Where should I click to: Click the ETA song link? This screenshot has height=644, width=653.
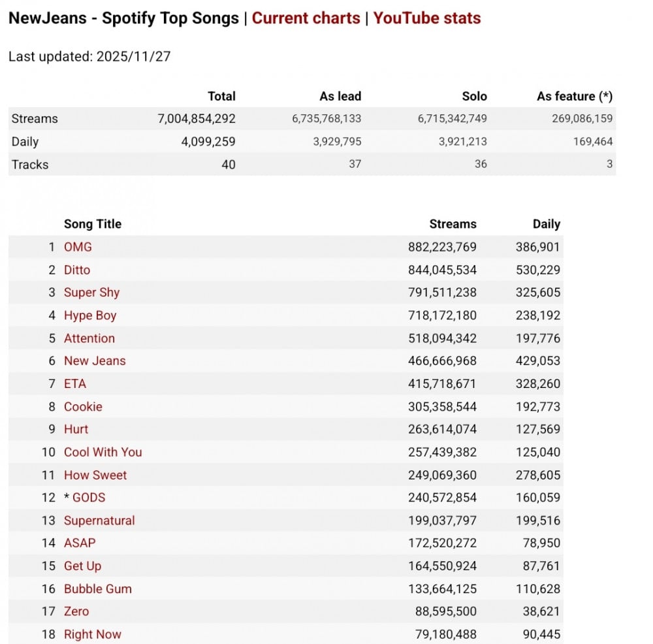[75, 383]
